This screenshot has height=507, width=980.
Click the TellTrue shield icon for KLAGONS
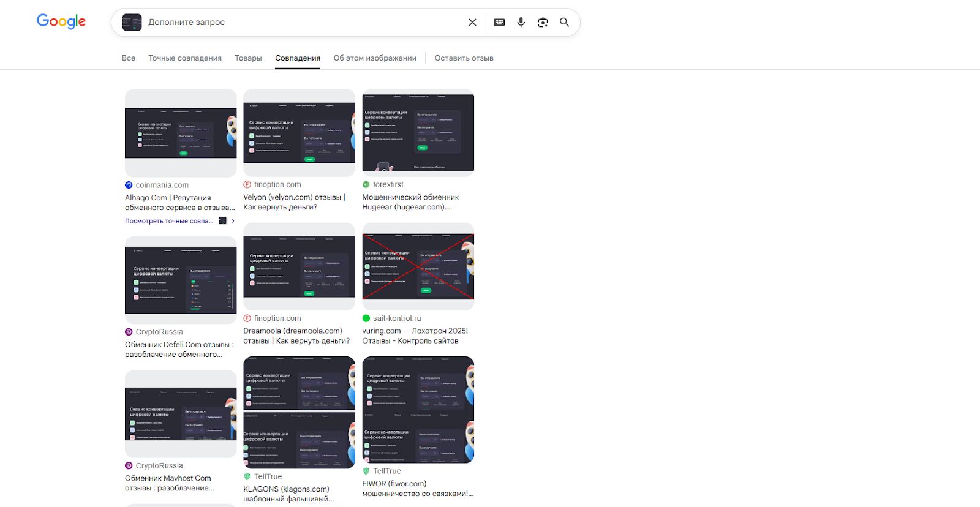pos(247,476)
